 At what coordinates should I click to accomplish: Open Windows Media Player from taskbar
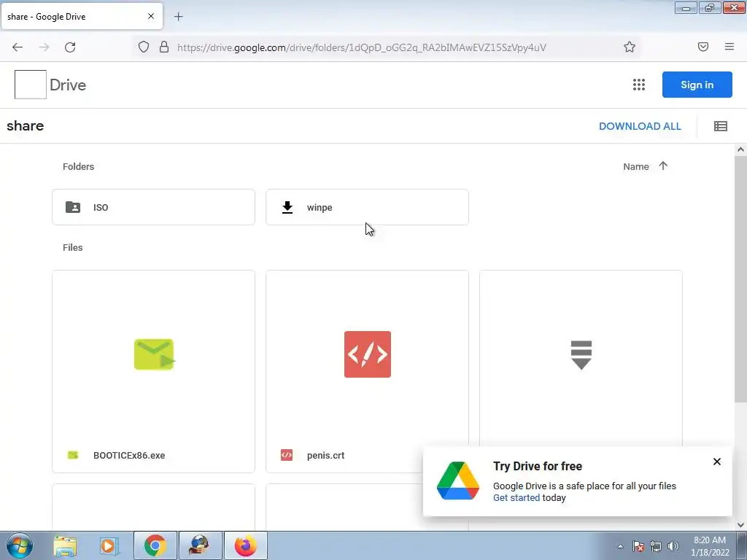click(x=109, y=545)
